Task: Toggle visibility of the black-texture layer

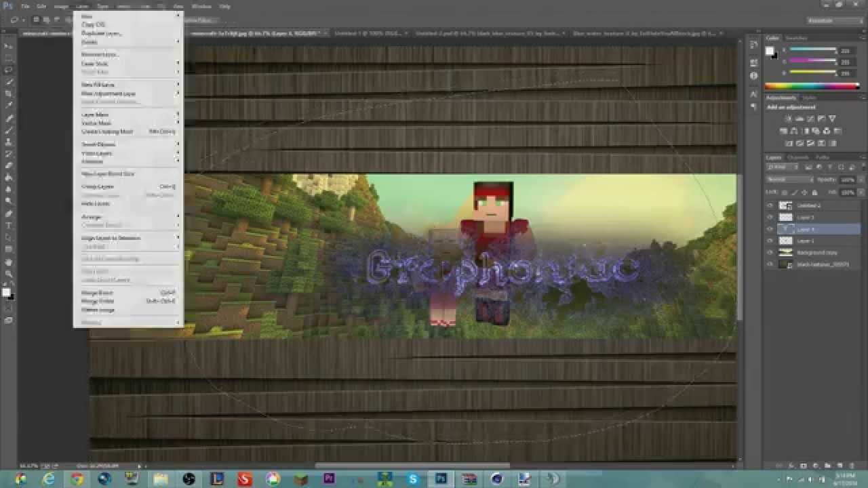Action: pos(770,264)
